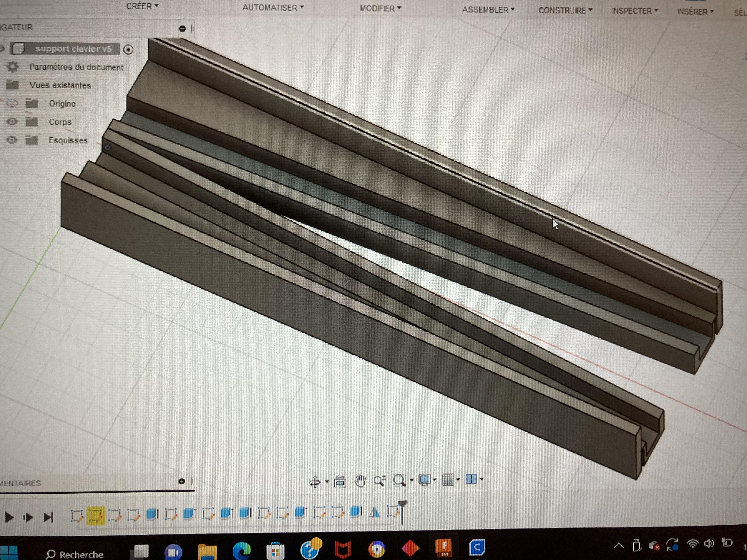Screen dimensions: 747x560
Task: Select the support clavier v5 root component
Action: point(73,49)
